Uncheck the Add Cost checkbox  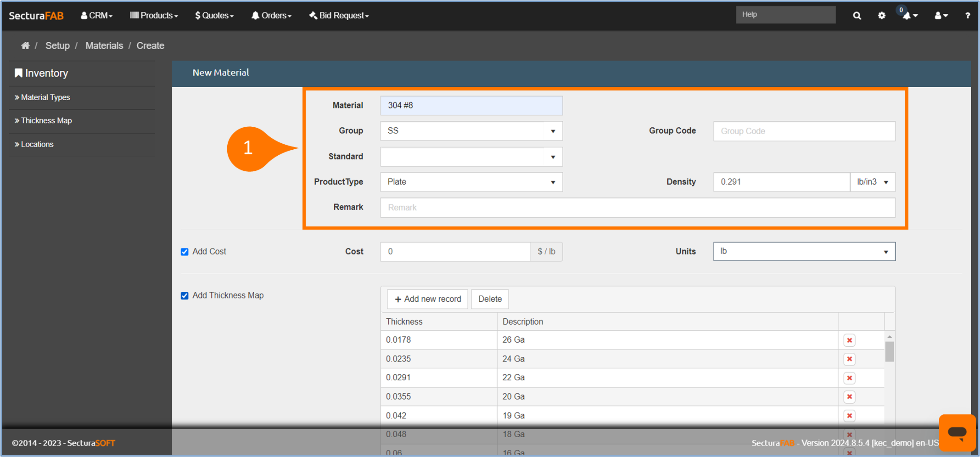185,252
